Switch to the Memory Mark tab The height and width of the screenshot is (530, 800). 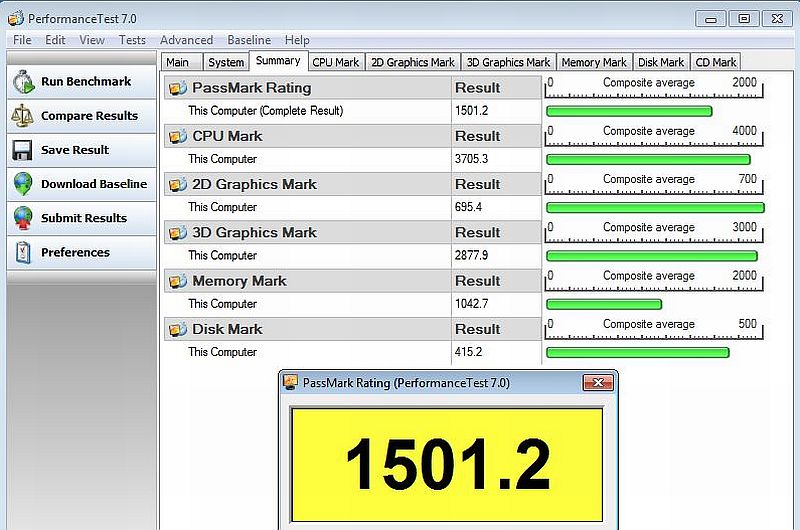click(594, 62)
